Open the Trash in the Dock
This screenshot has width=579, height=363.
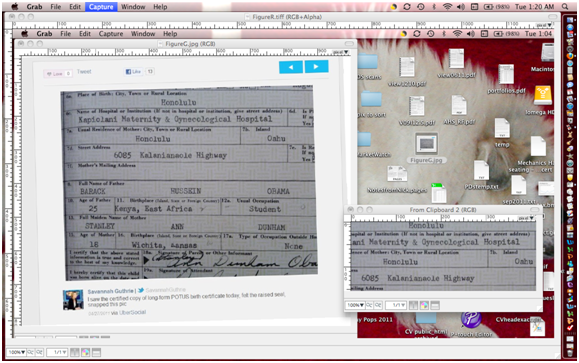[570, 353]
